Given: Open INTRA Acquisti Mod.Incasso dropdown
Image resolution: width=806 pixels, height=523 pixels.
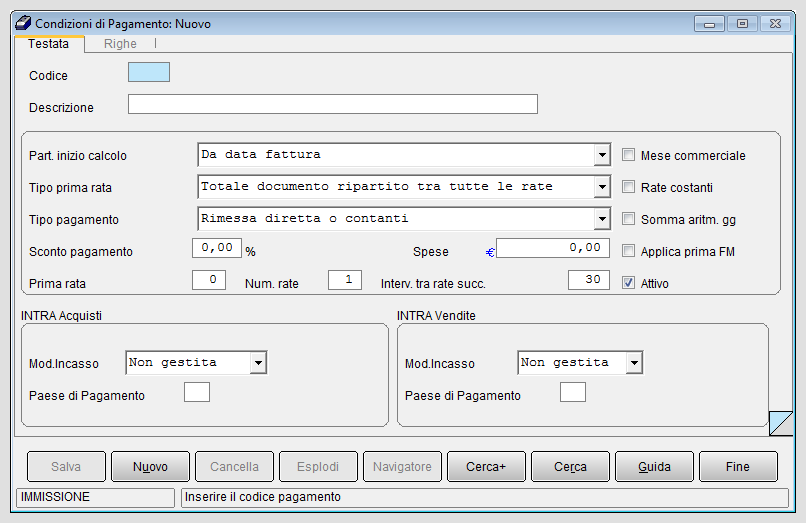Looking at the screenshot, I should (258, 363).
